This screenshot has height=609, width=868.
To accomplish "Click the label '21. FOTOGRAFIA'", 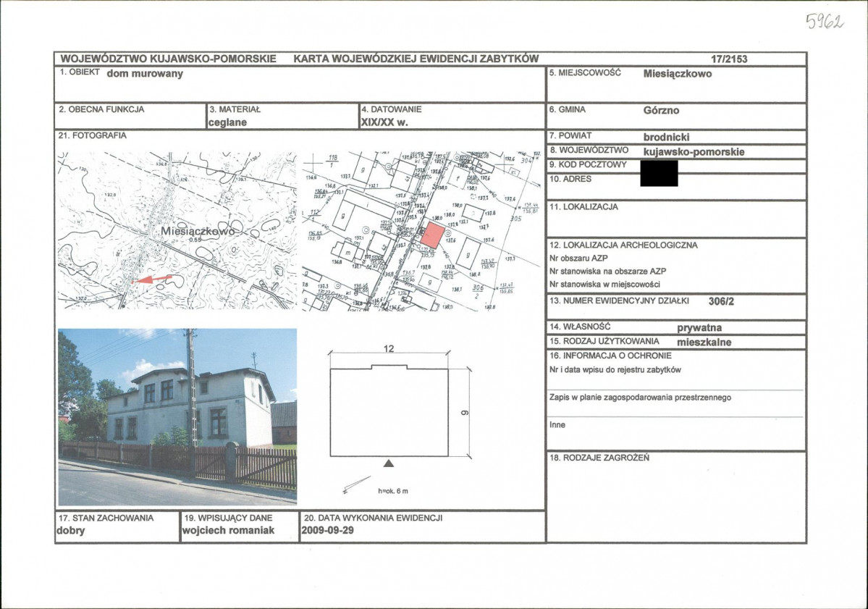I will [93, 135].
